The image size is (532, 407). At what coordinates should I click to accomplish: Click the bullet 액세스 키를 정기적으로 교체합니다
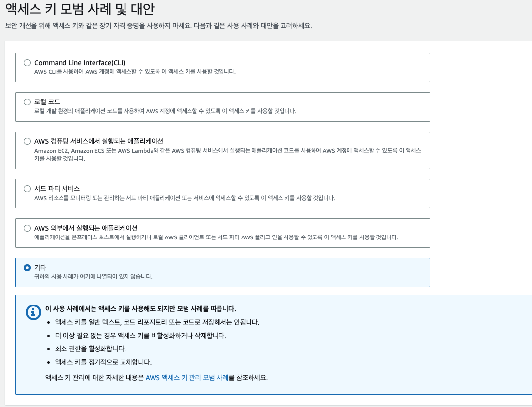tap(103, 362)
